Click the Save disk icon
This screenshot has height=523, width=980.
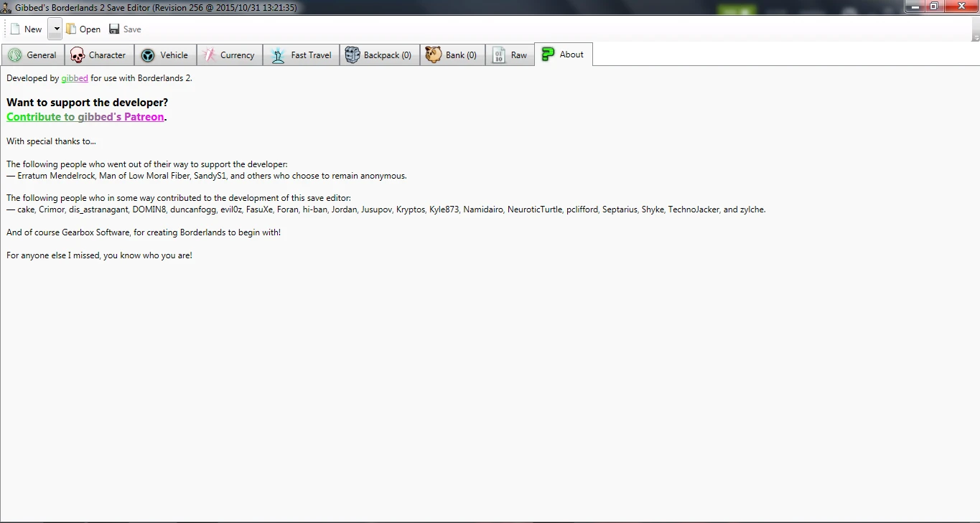113,29
